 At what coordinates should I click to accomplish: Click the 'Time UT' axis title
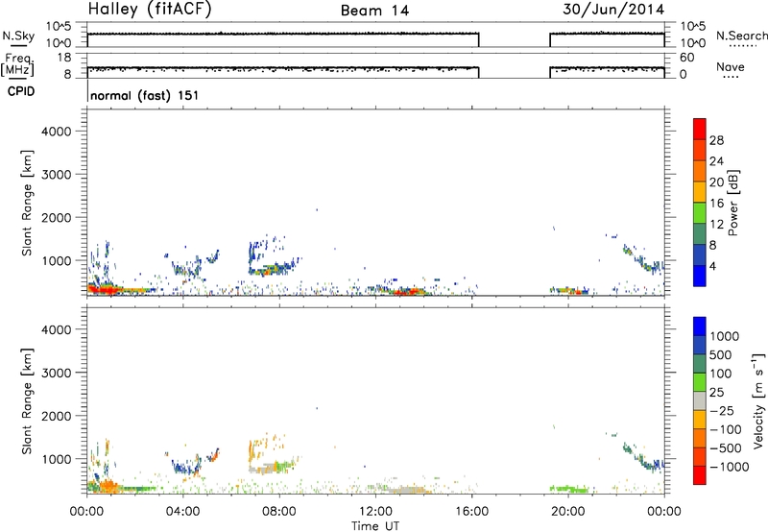pyautogui.click(x=375, y=526)
